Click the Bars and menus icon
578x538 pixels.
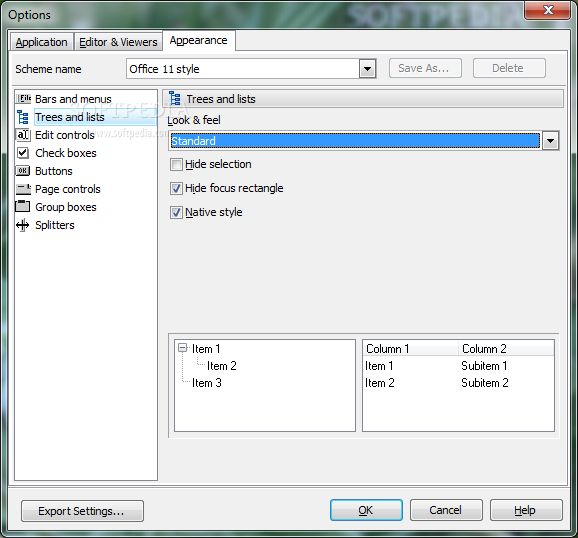point(23,99)
